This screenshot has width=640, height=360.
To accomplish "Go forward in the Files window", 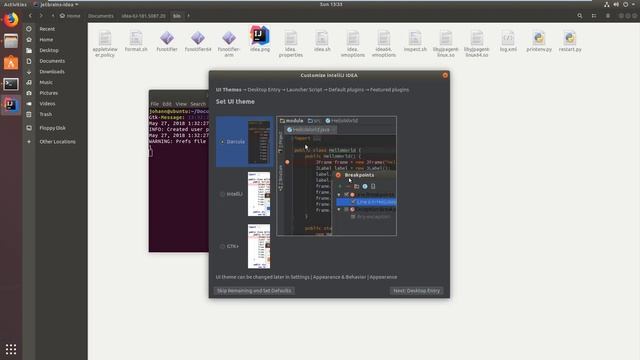I will click(41, 16).
